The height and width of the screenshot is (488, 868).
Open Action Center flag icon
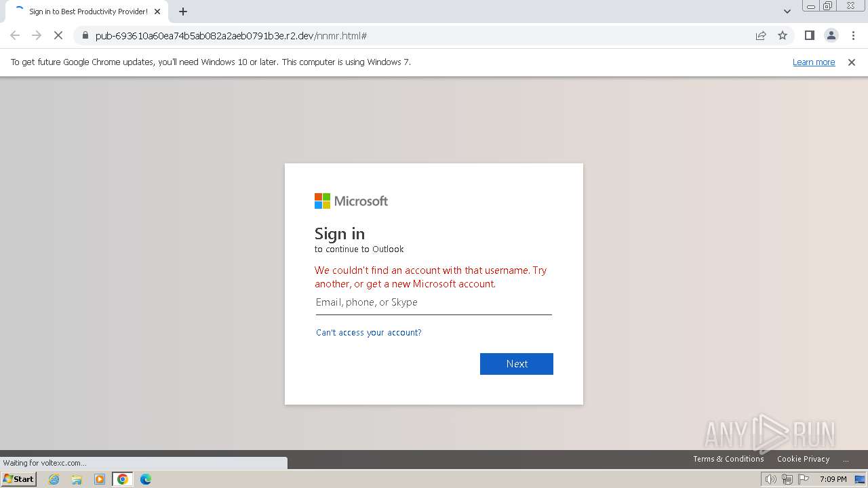tap(804, 479)
